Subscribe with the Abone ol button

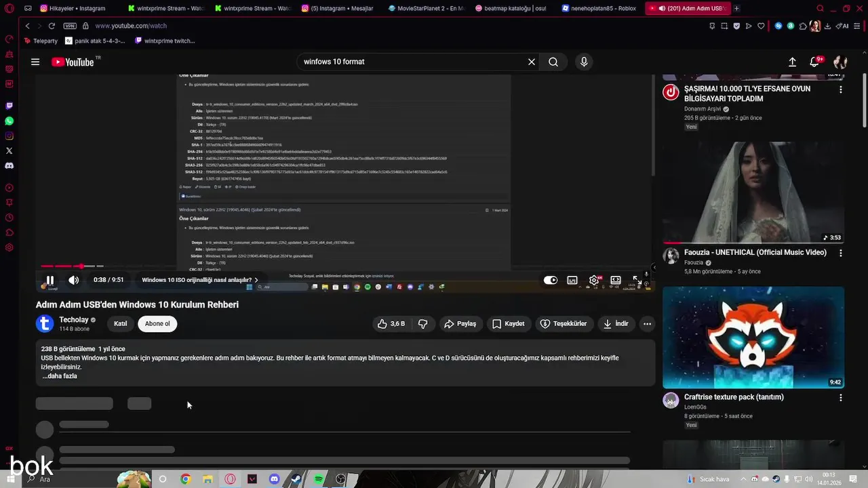click(x=157, y=324)
